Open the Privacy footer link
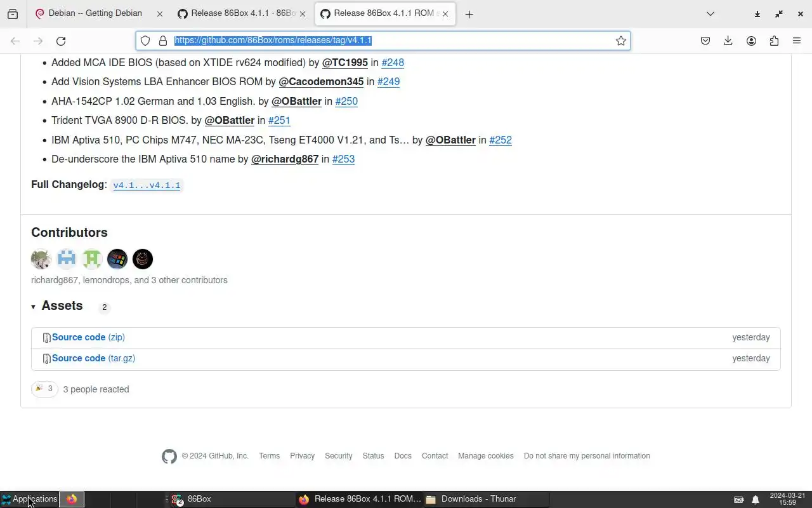This screenshot has height=508, width=812. point(303,456)
